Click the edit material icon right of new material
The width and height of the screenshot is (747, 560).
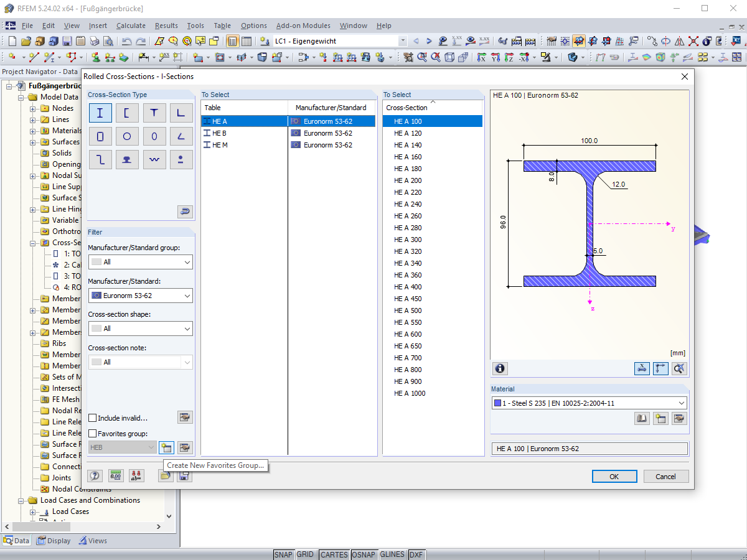(x=679, y=419)
